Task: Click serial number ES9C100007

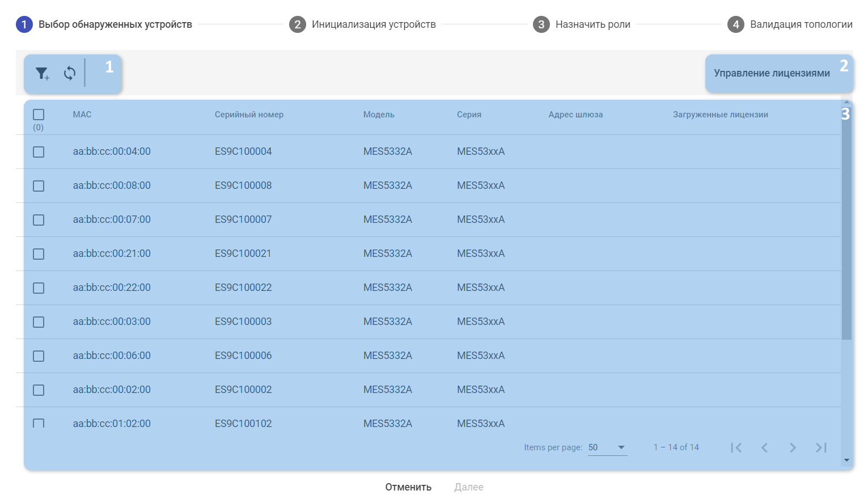Action: click(243, 219)
